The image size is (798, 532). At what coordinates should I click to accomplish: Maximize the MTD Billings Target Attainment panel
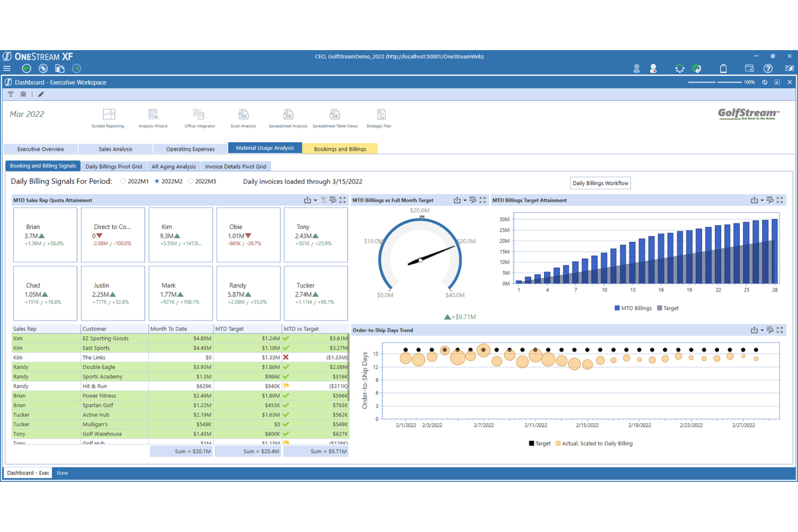click(x=780, y=200)
